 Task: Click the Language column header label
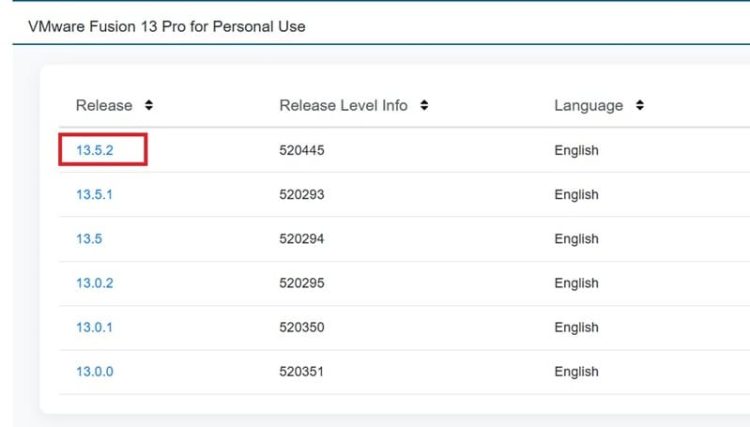click(x=588, y=105)
